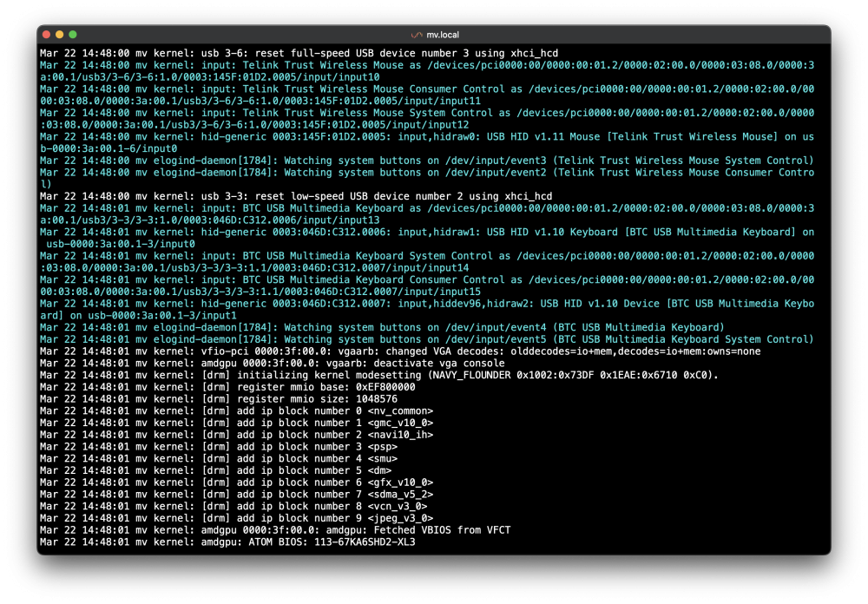This screenshot has height=604, width=868.
Task: Click 'hid-generic 0003:145F:01D2.0005' text
Action: click(296, 137)
